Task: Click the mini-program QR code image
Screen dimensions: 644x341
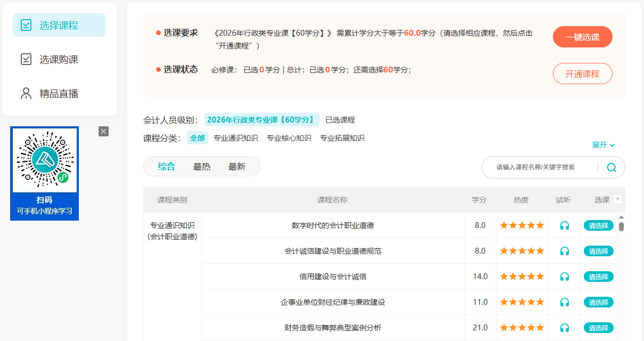Action: [45, 159]
